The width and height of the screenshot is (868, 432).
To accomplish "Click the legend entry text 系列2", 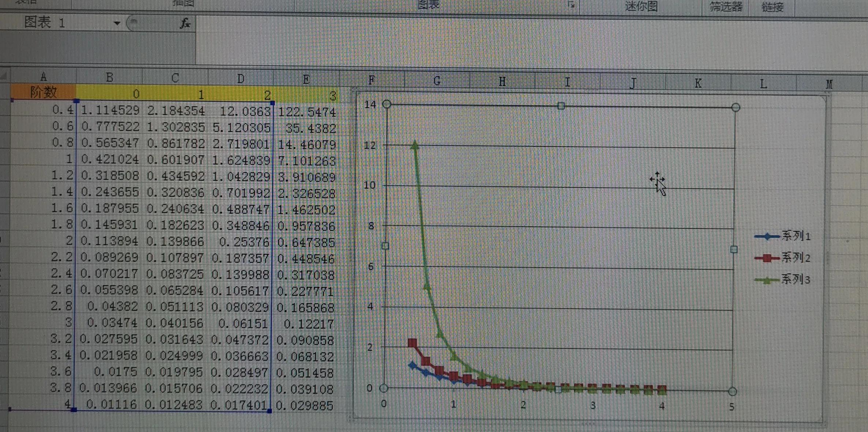I will pos(797,258).
